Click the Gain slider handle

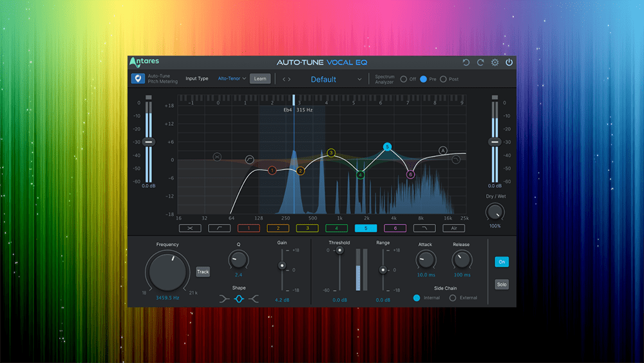[x=282, y=266]
